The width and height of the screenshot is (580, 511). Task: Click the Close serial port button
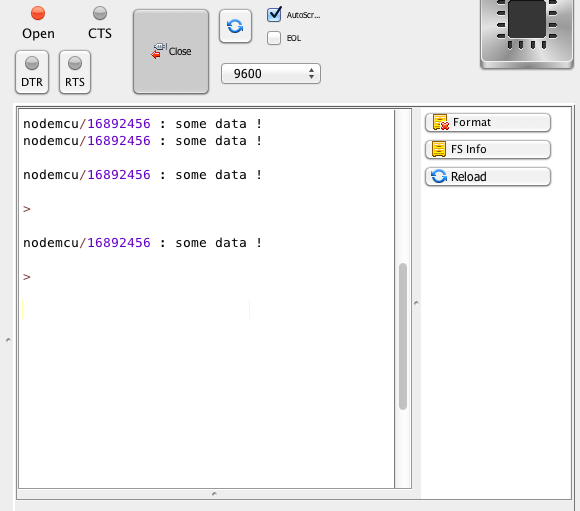(171, 51)
